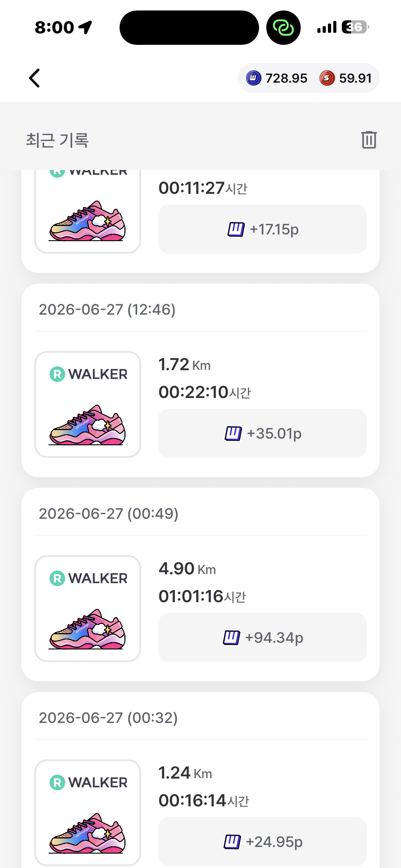401x868 pixels.
Task: Tap the 728.95 balance value
Action: [286, 78]
